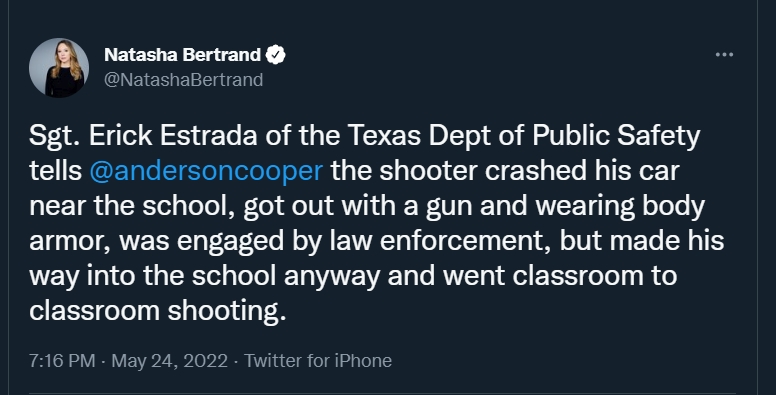The image size is (776, 395).
Task: Open Natasha Bertrand's profile picture
Action: click(59, 67)
